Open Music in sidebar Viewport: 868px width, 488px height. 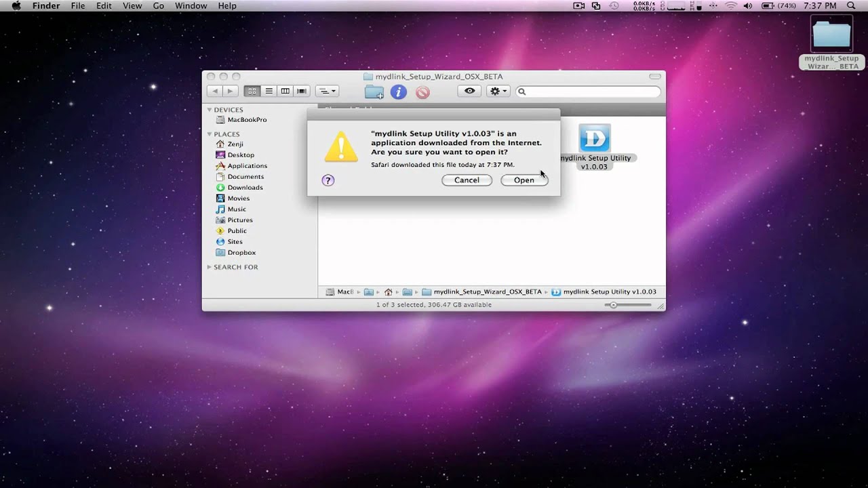tap(231, 209)
